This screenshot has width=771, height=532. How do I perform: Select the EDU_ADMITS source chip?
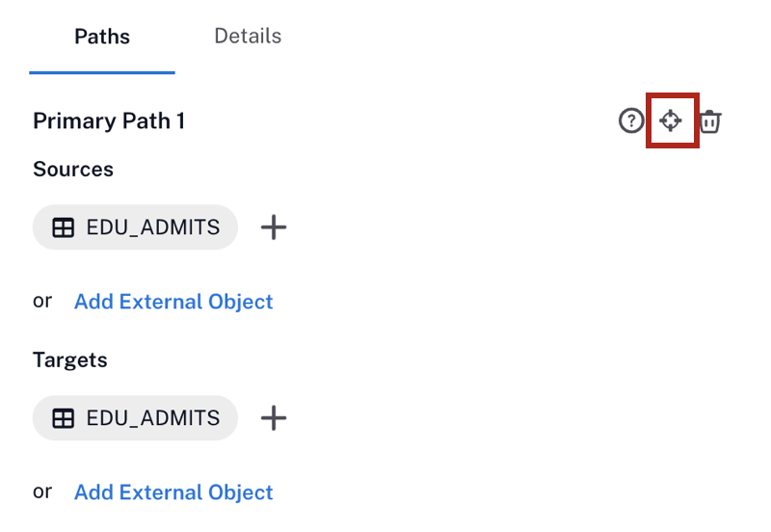(x=135, y=227)
